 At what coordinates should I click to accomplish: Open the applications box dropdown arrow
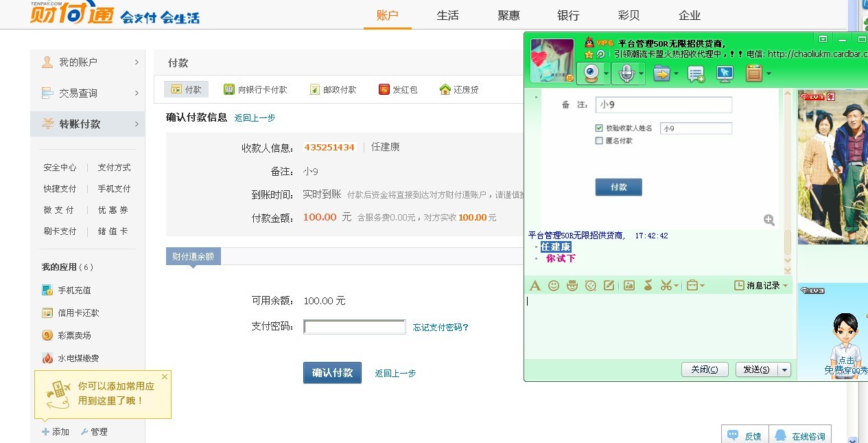click(769, 73)
